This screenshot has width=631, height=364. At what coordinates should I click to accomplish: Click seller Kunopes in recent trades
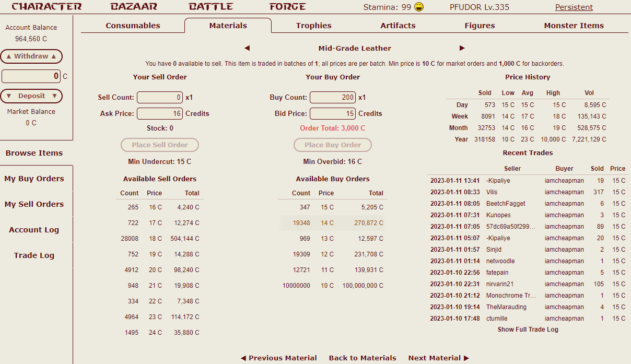(498, 215)
